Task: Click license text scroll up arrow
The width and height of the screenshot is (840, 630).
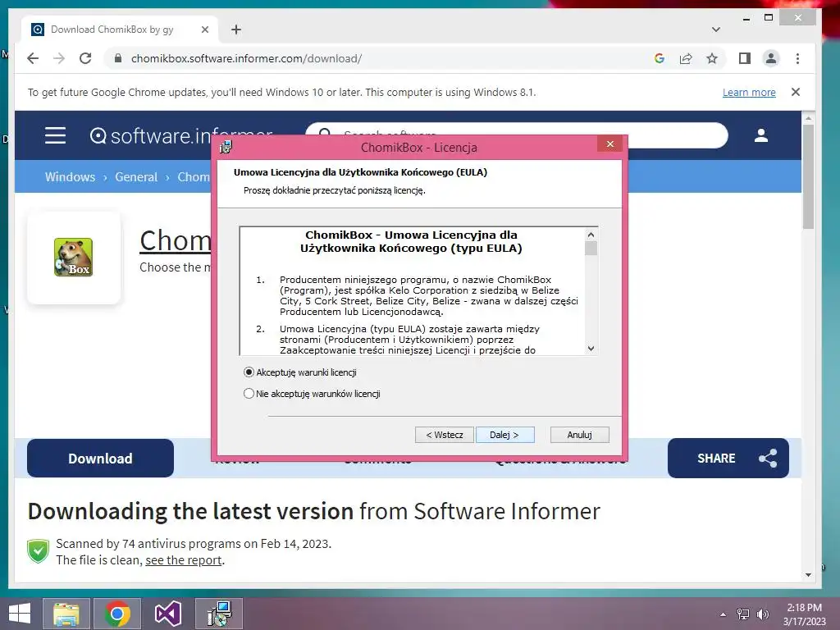Action: [591, 235]
